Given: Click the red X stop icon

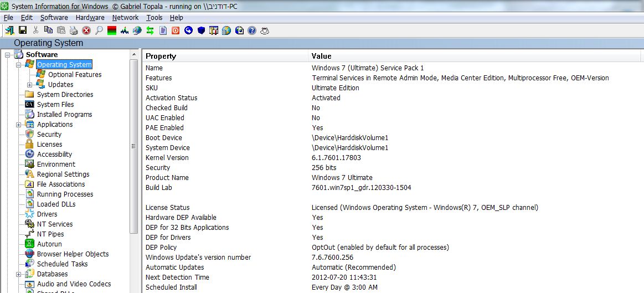Looking at the screenshot, I should click(x=86, y=30).
